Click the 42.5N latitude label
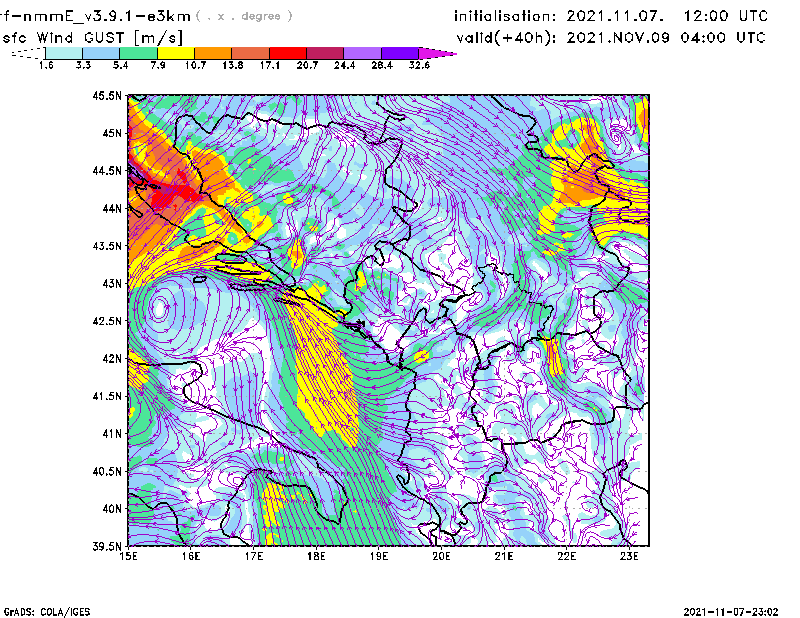 pos(107,321)
